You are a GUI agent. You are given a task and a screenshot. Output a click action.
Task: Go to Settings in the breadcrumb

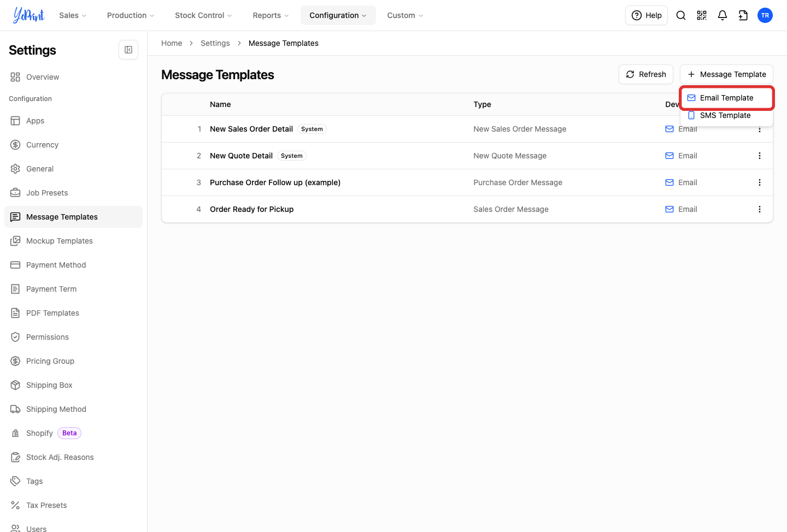(x=215, y=43)
